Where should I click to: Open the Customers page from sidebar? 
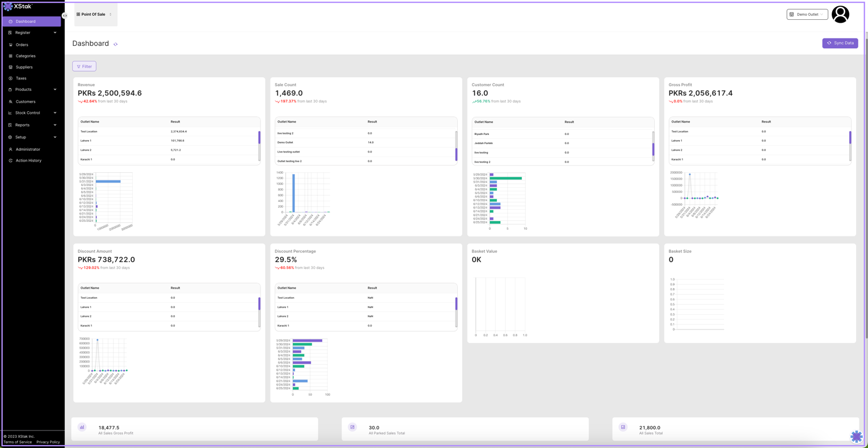pos(26,102)
